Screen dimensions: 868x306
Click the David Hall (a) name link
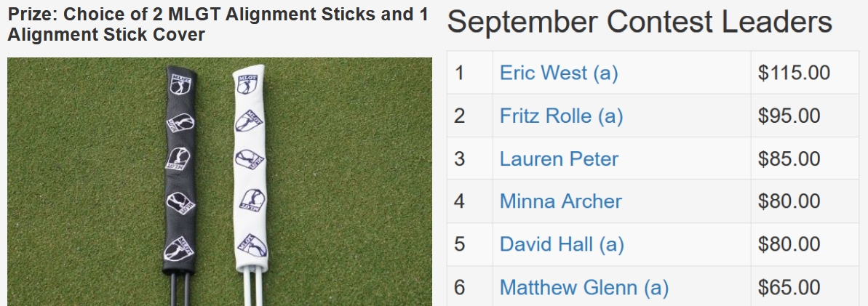pos(561,244)
